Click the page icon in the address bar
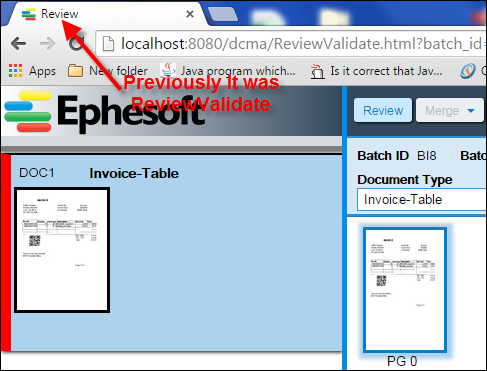Image resolution: width=487 pixels, height=371 pixels. 108,44
